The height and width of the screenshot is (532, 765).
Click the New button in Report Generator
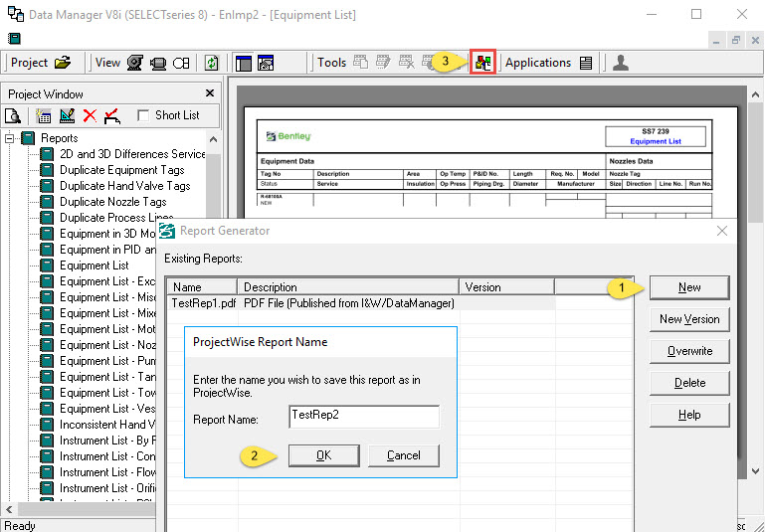pos(689,287)
